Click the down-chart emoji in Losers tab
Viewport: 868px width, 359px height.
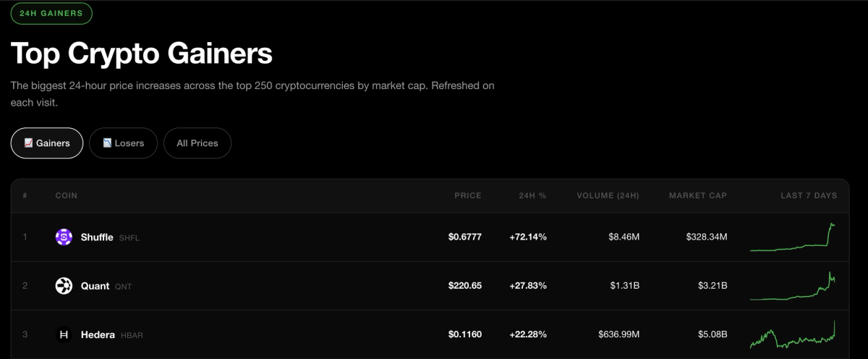click(x=107, y=143)
